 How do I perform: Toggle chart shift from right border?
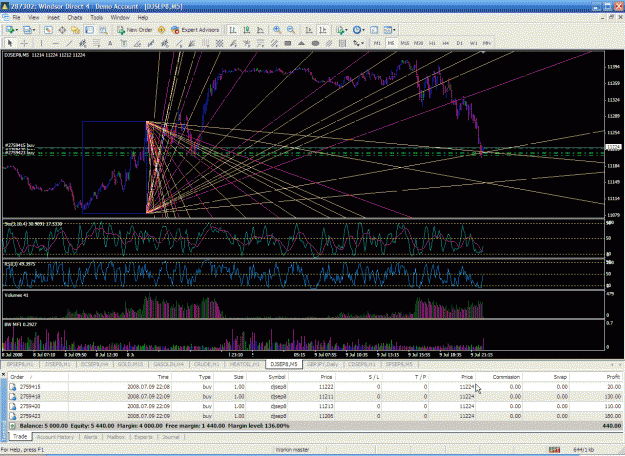(x=323, y=30)
